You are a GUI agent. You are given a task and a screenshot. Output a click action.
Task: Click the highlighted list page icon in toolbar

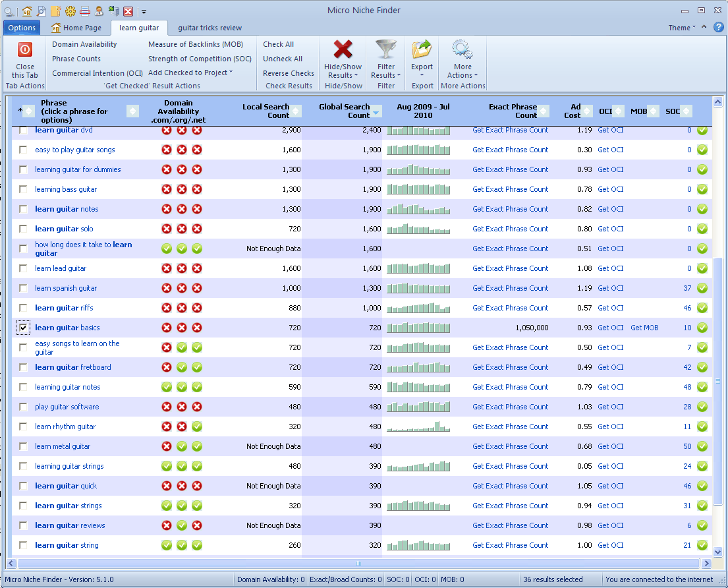click(x=84, y=11)
